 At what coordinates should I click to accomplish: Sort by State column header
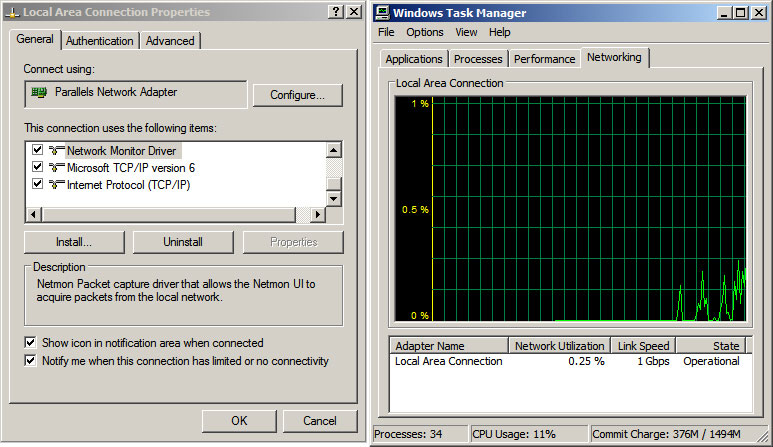pyautogui.click(x=710, y=346)
